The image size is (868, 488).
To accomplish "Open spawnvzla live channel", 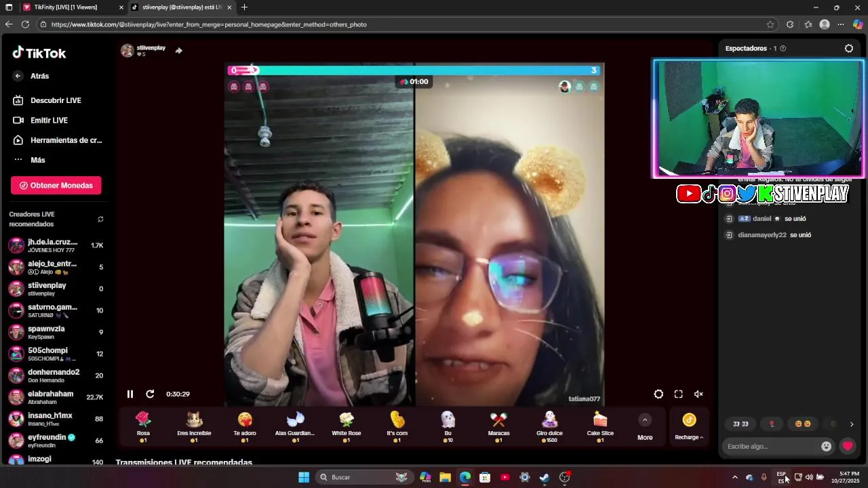I will pyautogui.click(x=56, y=332).
